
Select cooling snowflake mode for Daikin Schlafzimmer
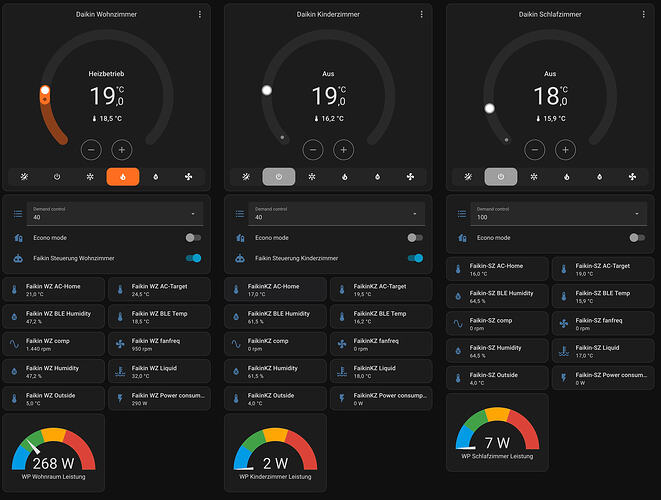coord(534,177)
